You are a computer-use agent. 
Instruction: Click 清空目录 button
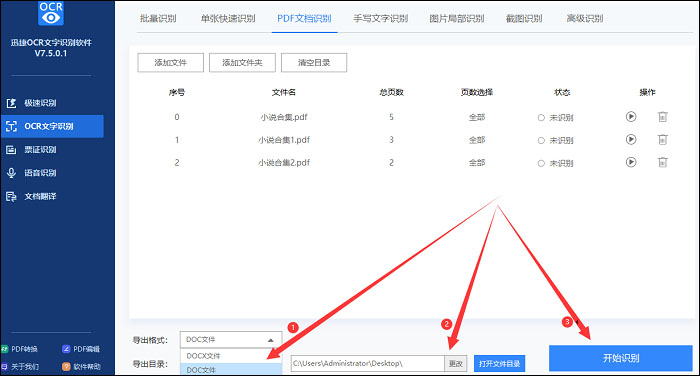314,63
